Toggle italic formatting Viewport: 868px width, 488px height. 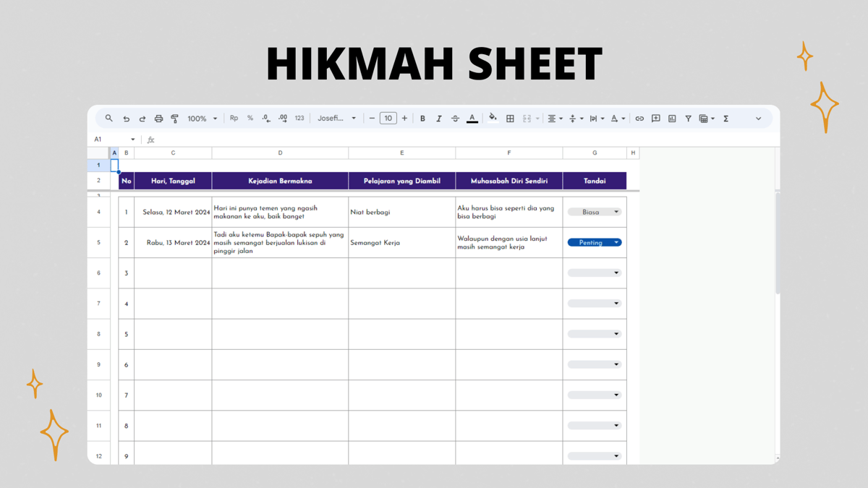[x=439, y=119]
